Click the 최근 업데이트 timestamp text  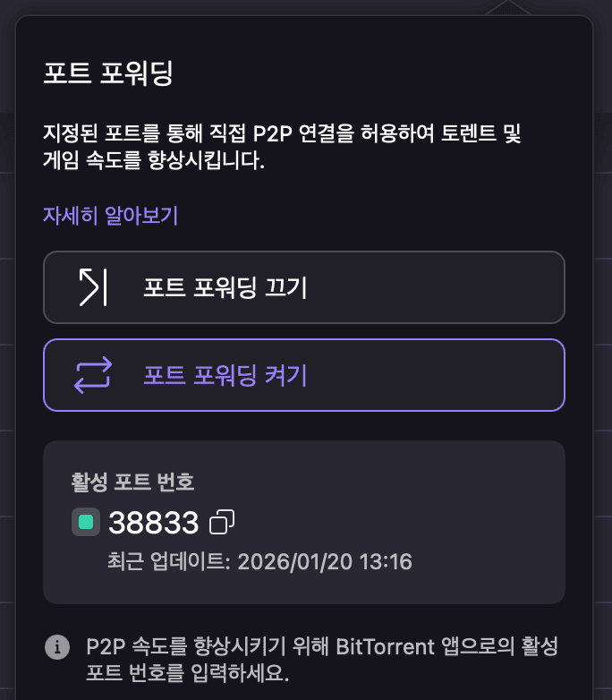coord(259,563)
